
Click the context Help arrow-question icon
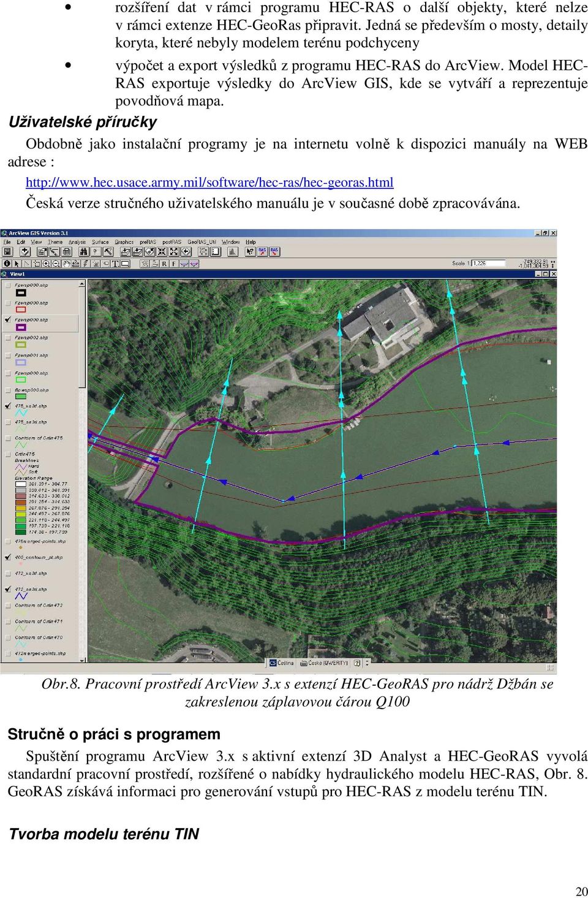(250, 251)
